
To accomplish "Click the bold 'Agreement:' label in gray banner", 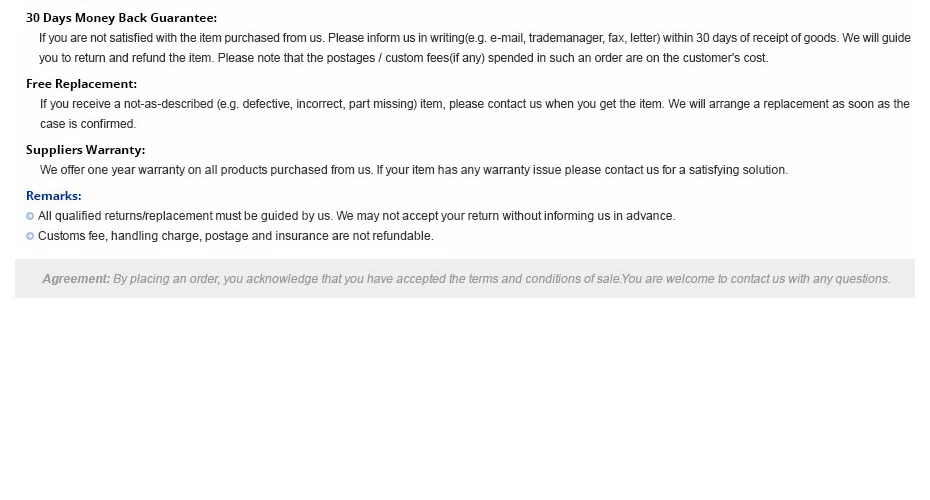I will (76, 279).
